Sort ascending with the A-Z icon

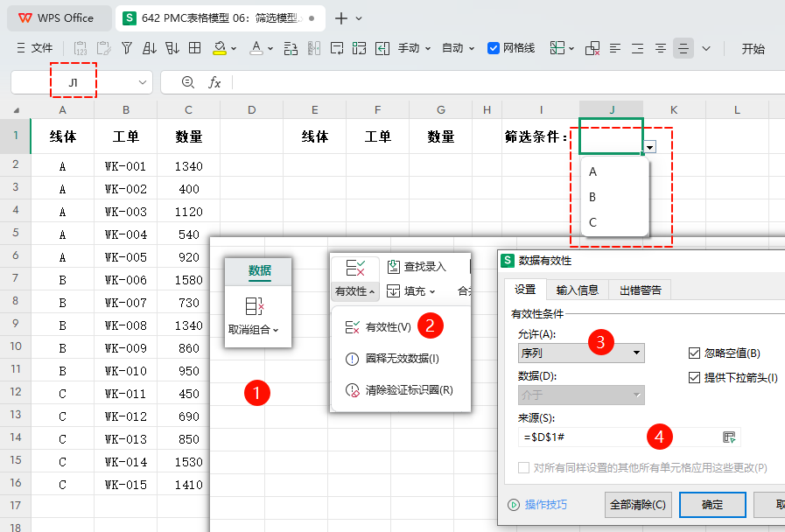tap(149, 48)
